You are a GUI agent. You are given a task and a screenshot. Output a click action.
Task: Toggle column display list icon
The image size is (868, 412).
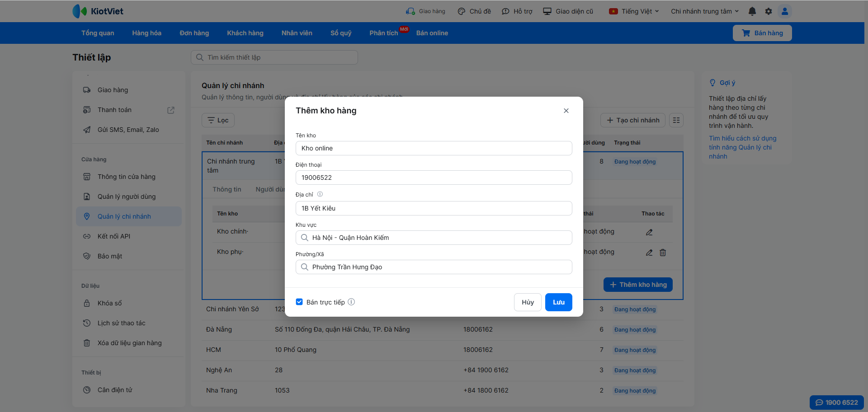coord(676,120)
